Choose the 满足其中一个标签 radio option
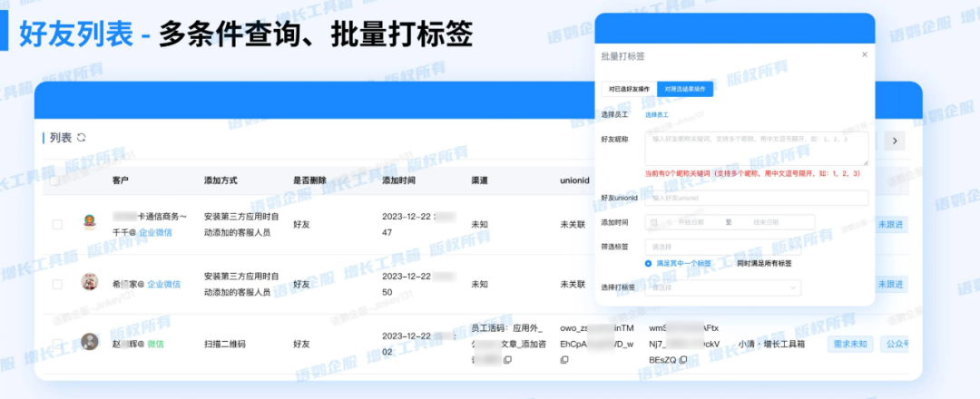980x399 pixels. click(649, 264)
